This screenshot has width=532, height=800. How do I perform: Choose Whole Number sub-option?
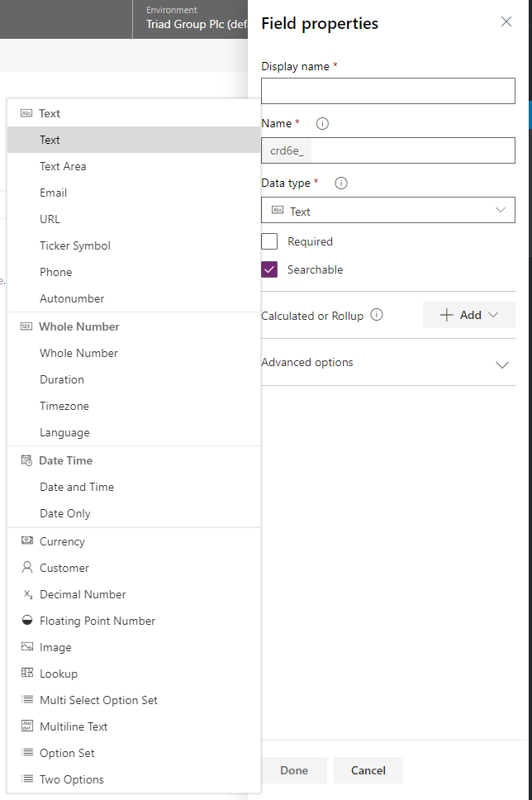[134, 353]
